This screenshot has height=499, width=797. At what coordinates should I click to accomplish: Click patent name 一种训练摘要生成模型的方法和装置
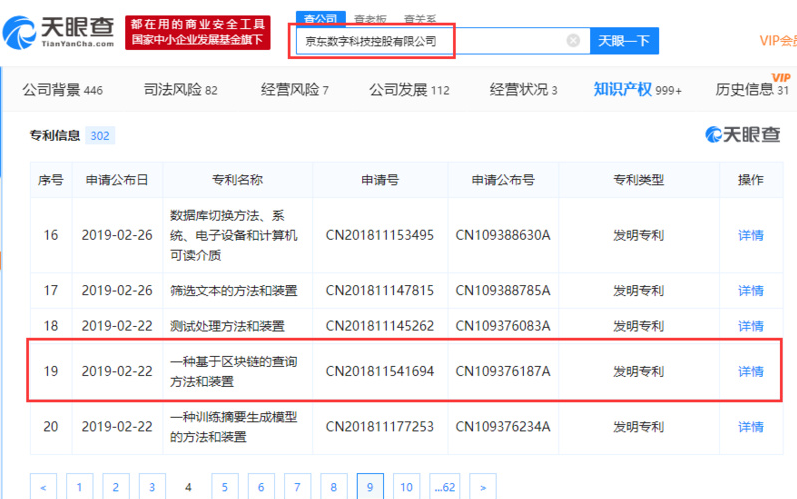(233, 427)
